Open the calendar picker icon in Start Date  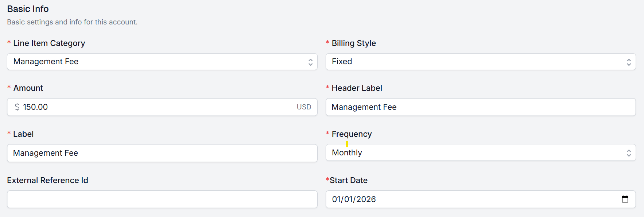pyautogui.click(x=625, y=199)
